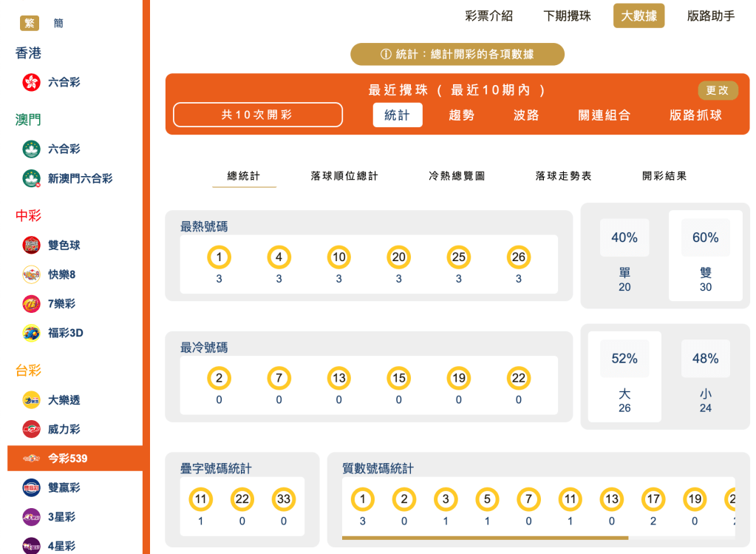Switch language to 繁 (Traditional Chinese)
756x554 pixels.
click(28, 22)
